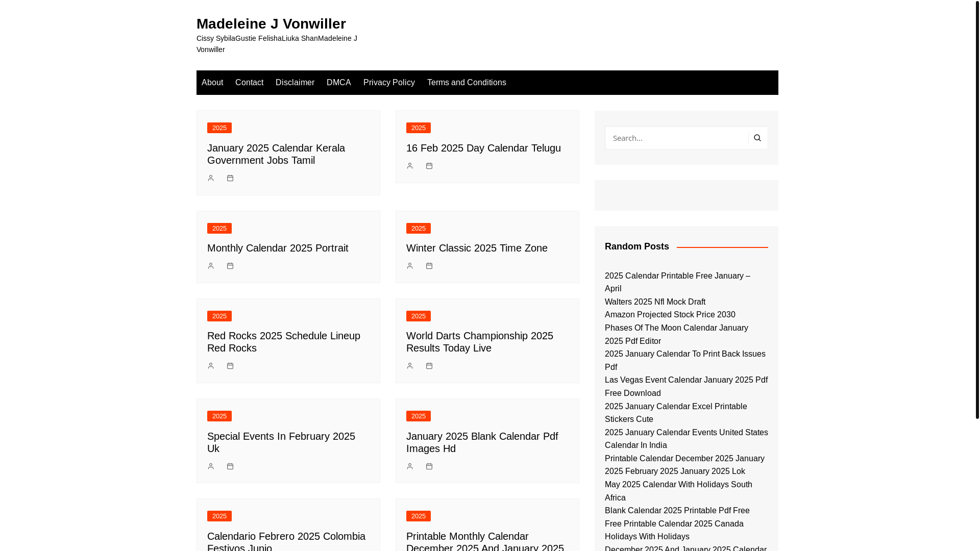Click author icon under 16 Feb 2025 Day Calendar Telugu
The height and width of the screenshot is (551, 980).
click(410, 166)
